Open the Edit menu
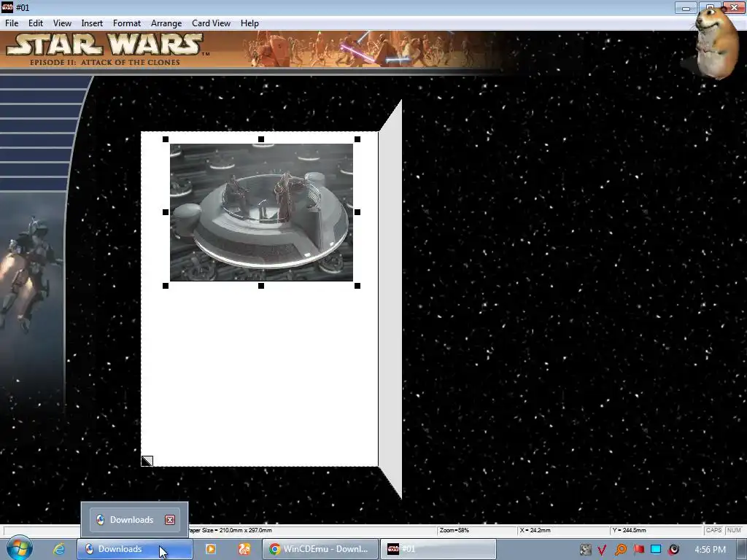Screen dimensions: 747x560 [x=36, y=23]
